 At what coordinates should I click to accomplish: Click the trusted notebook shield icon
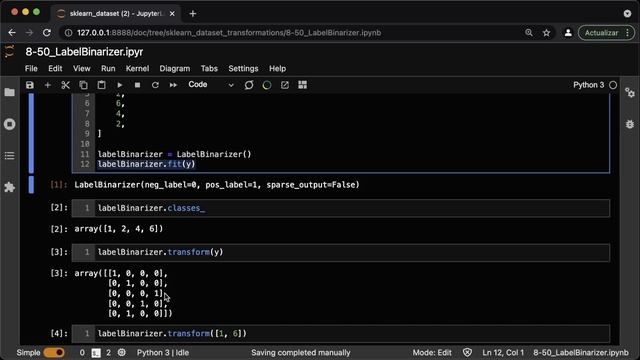click(x=467, y=352)
